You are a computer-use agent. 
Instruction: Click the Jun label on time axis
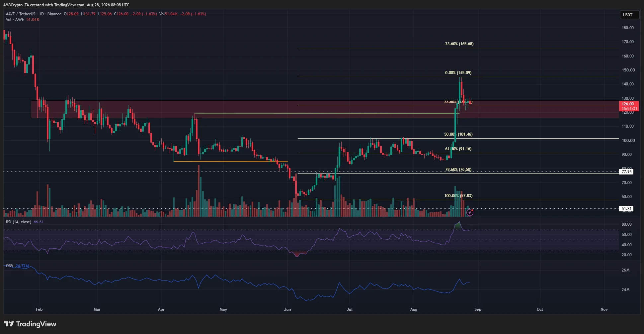[x=287, y=309]
